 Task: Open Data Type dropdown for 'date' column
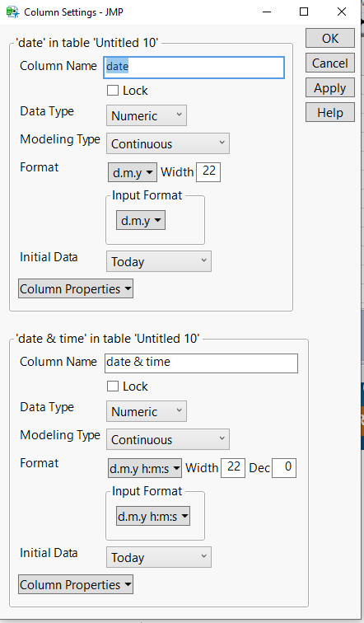(147, 115)
